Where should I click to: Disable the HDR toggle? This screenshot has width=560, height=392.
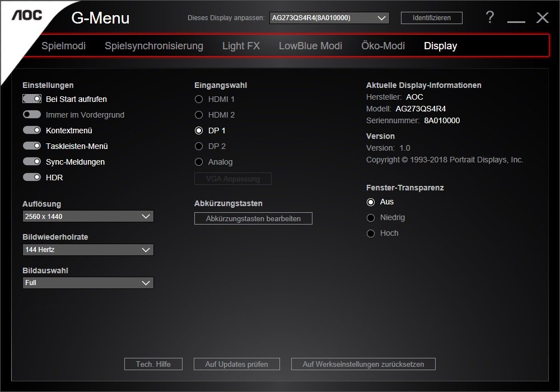32,178
